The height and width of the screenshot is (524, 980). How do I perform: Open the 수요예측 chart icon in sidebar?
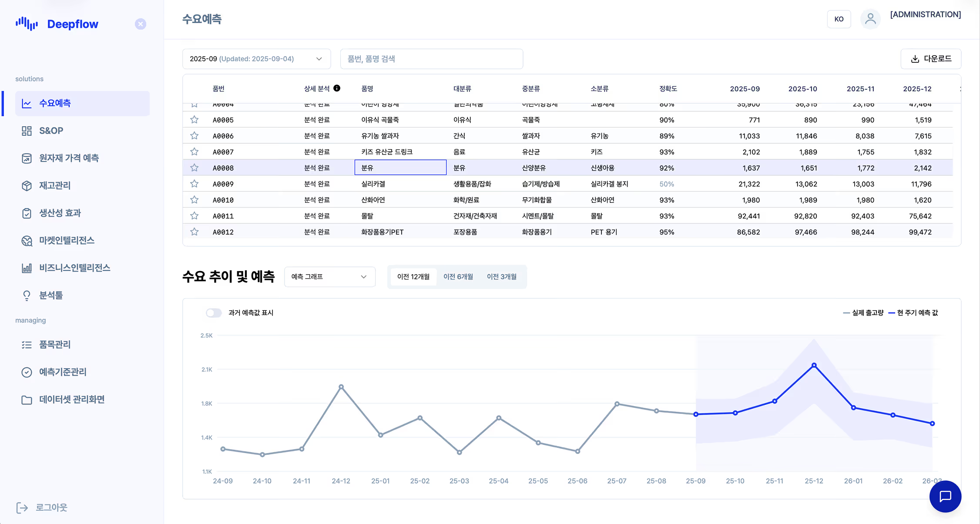click(27, 104)
